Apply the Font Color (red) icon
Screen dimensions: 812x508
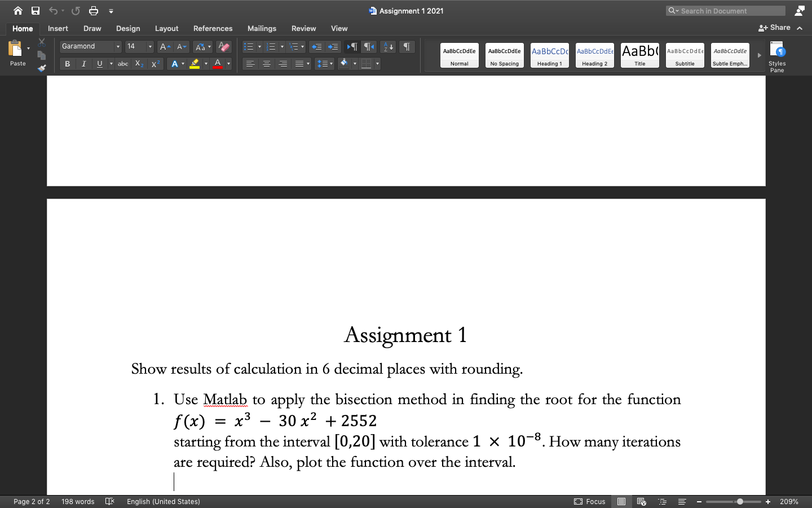(218, 64)
